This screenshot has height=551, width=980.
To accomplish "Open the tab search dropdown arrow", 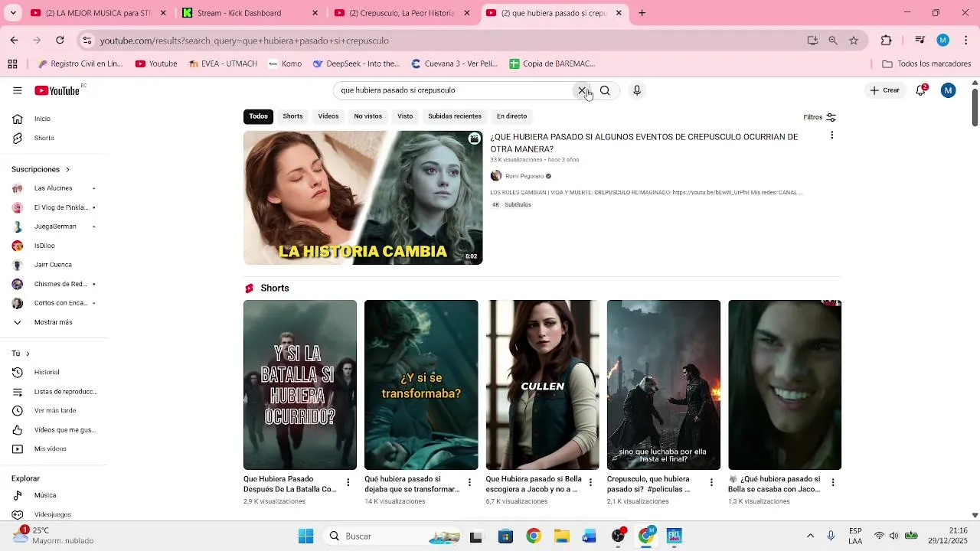I will point(13,13).
